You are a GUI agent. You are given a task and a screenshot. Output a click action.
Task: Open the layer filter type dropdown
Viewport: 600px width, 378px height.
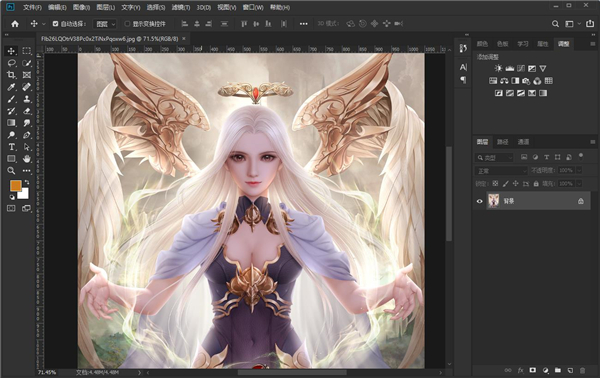(494, 158)
